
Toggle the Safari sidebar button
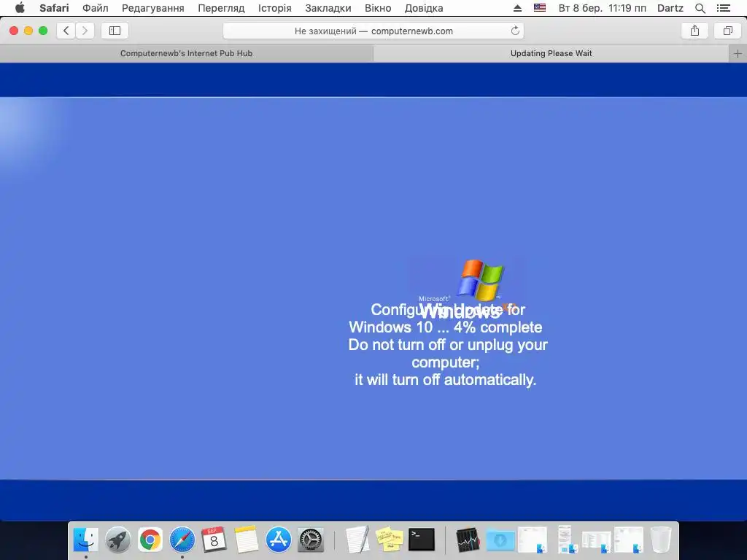pyautogui.click(x=115, y=31)
